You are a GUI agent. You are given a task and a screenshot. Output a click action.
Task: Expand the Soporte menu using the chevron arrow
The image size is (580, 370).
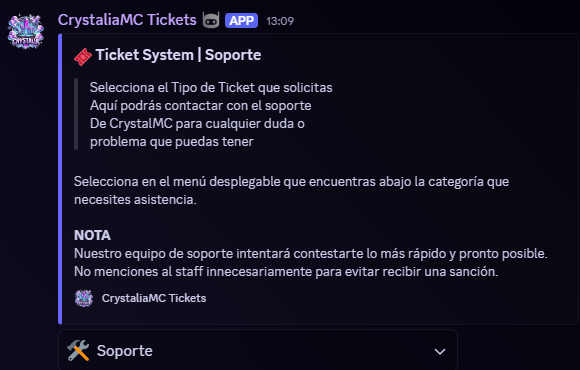pos(440,351)
